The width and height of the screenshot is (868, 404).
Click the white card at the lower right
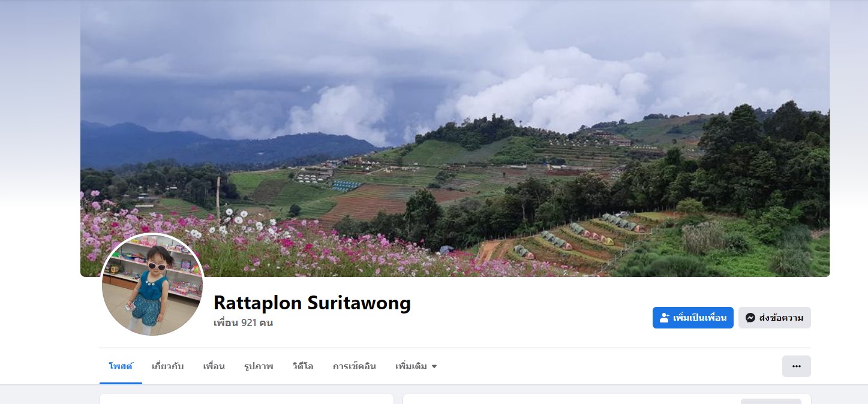point(607,399)
